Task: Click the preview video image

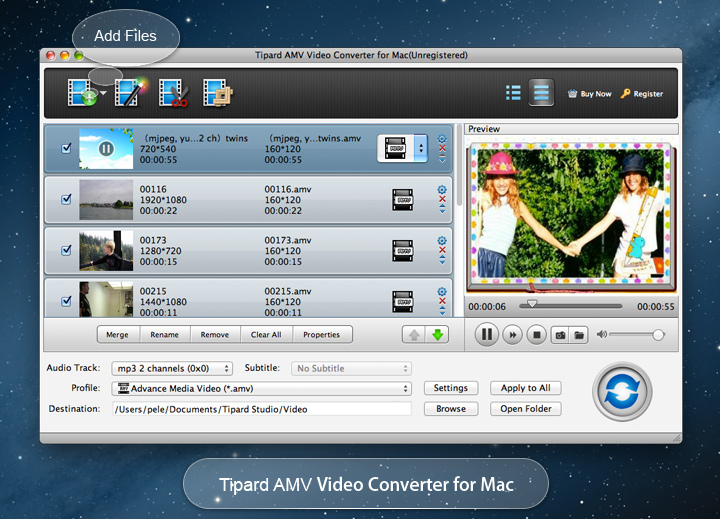Action: (x=571, y=216)
